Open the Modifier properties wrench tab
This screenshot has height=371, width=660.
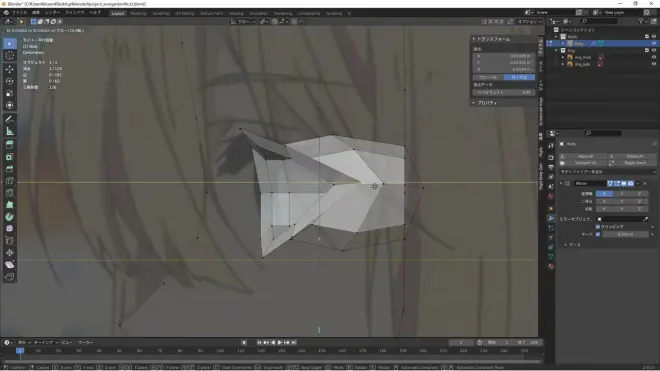(551, 218)
